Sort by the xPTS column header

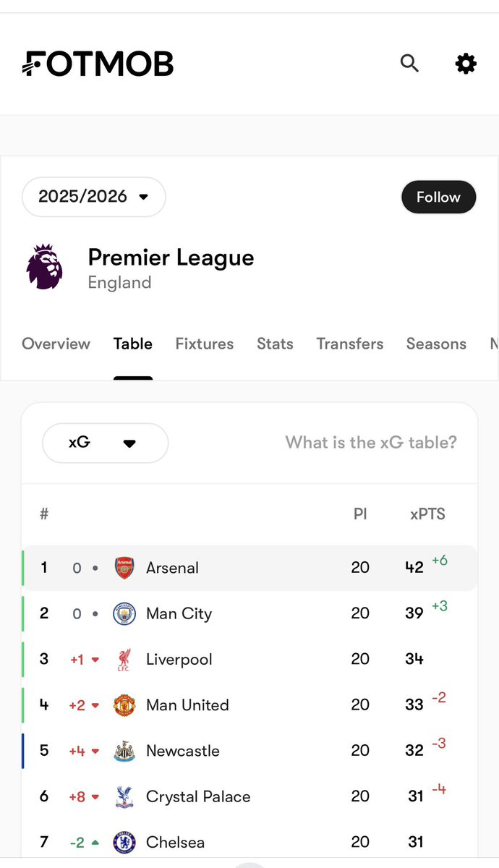[x=427, y=514]
